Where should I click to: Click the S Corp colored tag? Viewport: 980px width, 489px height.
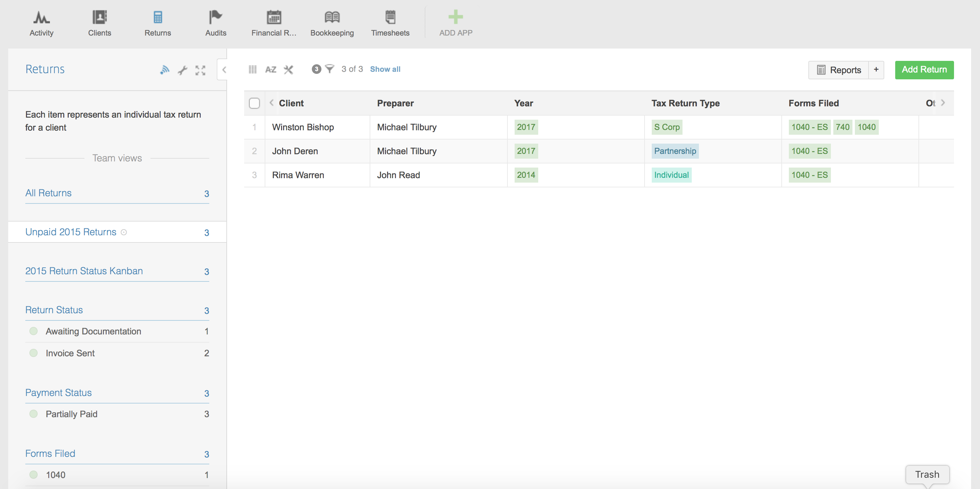tap(666, 127)
